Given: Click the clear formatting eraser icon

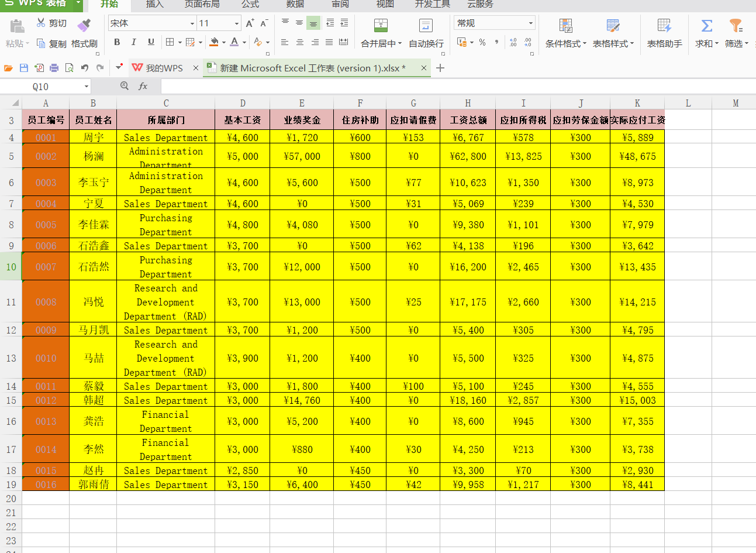Looking at the screenshot, I should 258,42.
